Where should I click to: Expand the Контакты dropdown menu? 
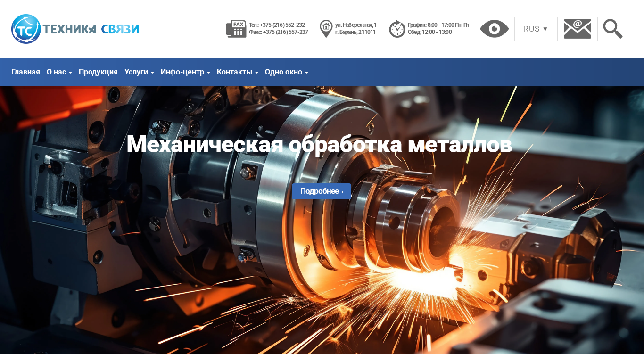coord(238,72)
